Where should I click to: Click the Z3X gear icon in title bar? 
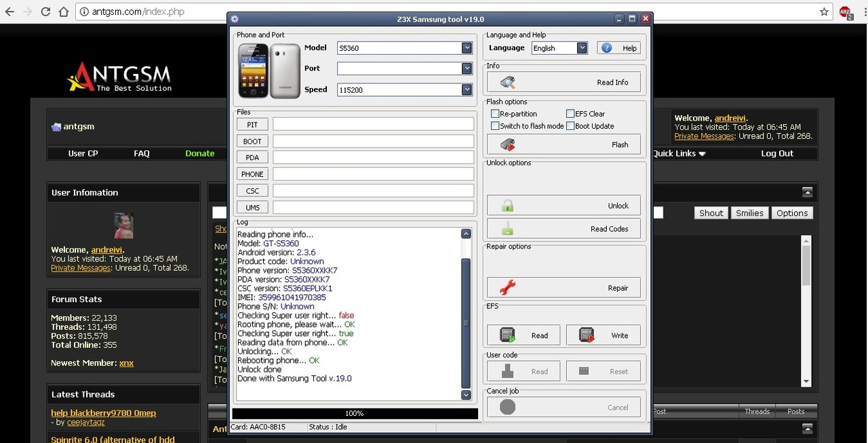(x=235, y=19)
